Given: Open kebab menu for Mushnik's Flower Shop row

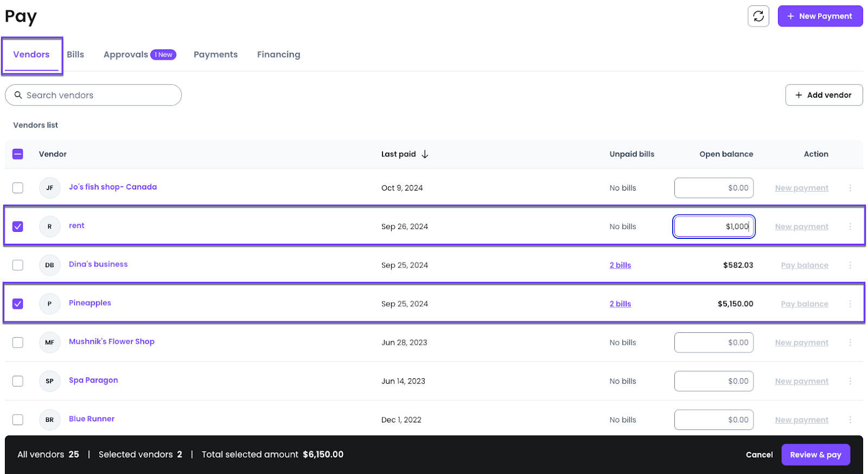Looking at the screenshot, I should point(850,343).
